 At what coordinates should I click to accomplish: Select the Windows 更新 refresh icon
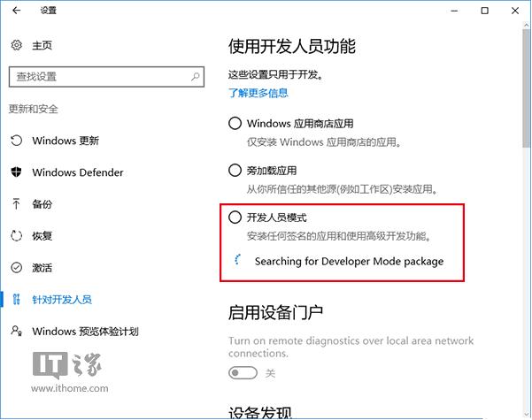16,141
